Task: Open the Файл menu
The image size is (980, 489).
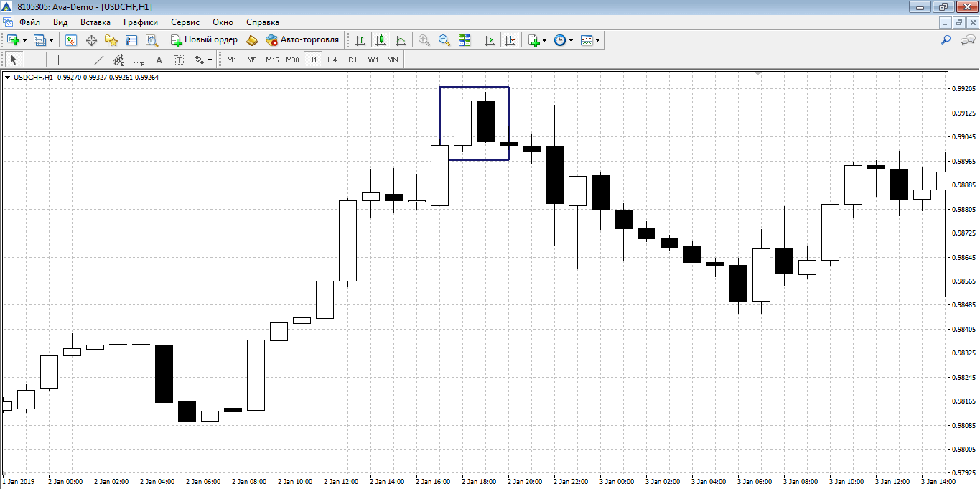Action: pos(30,22)
